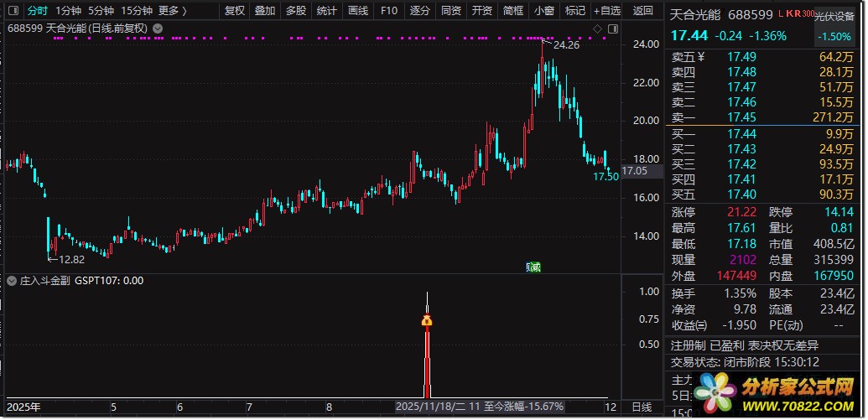Click the 2025年 label on time axis

[22, 407]
